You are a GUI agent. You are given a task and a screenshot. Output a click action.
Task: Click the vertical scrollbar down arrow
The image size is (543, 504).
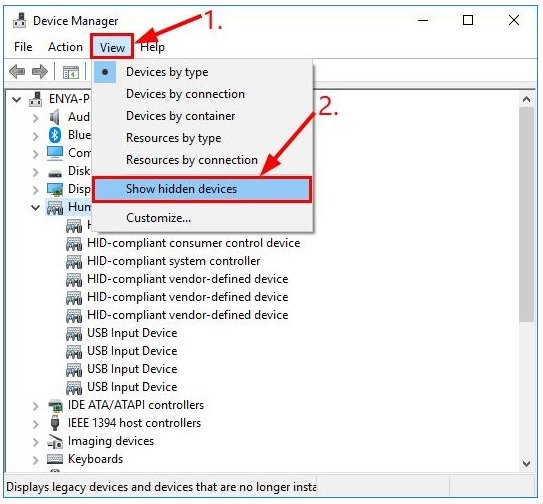point(526,463)
